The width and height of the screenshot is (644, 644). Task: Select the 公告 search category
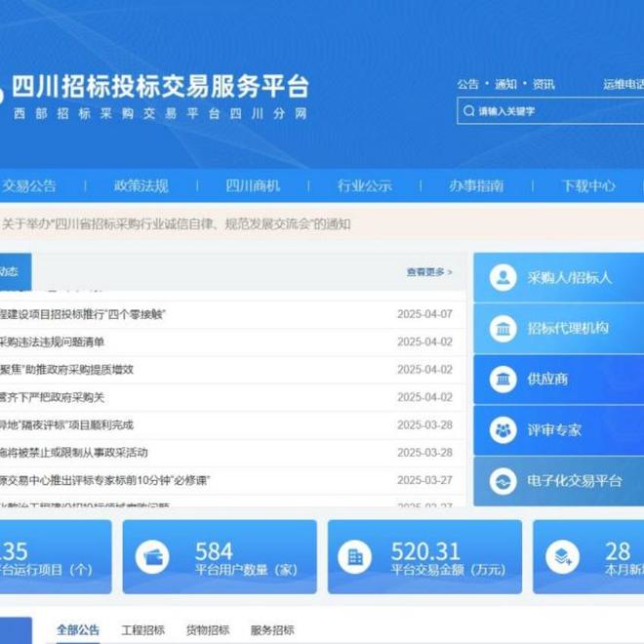(x=468, y=85)
